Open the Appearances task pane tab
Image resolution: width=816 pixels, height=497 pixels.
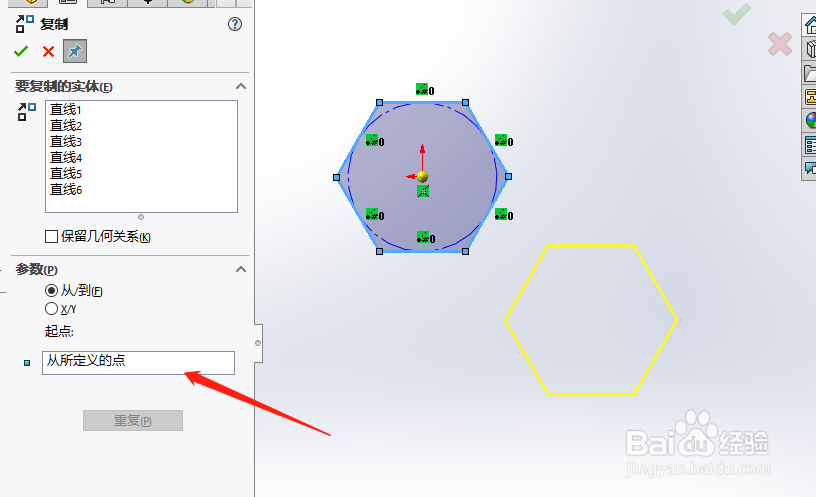pyautogui.click(x=810, y=121)
